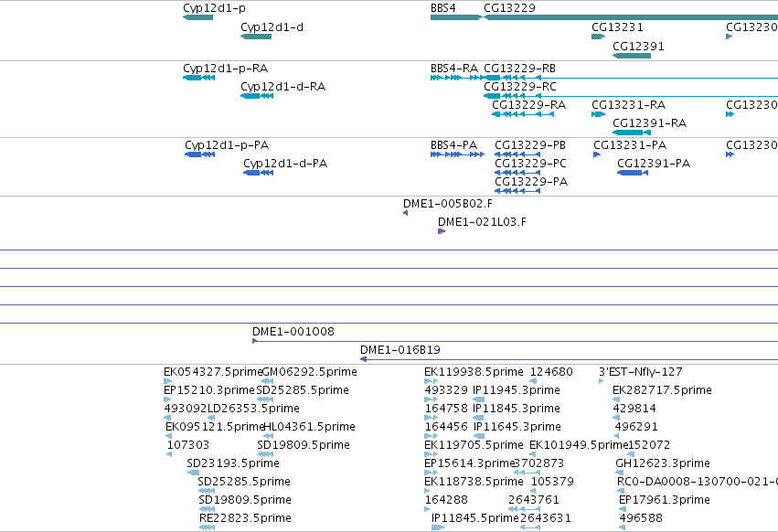778x532 pixels.
Task: Select EST 493329
Action: [x=432, y=399]
